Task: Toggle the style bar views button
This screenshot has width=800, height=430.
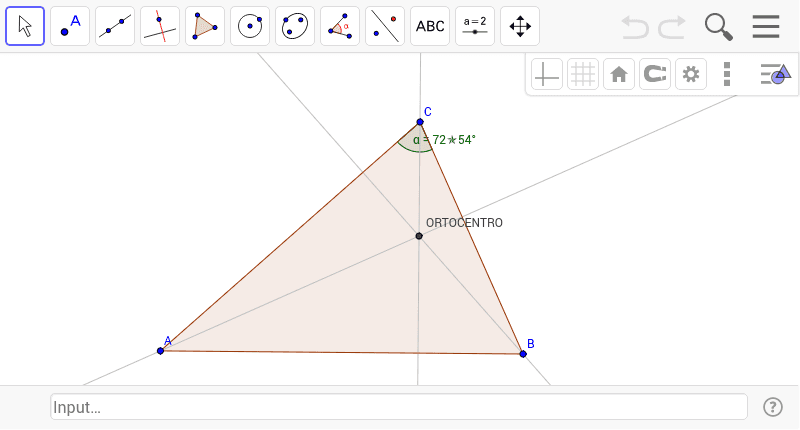Action: click(x=775, y=74)
